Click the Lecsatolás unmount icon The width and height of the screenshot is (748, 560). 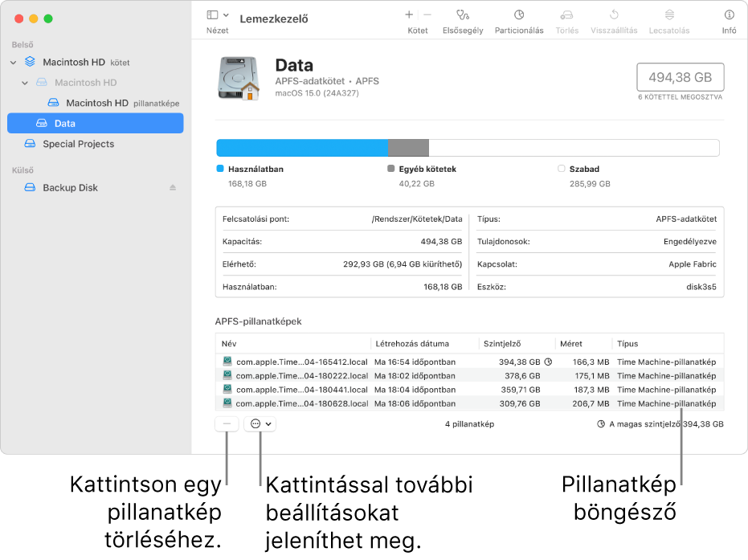pyautogui.click(x=669, y=14)
